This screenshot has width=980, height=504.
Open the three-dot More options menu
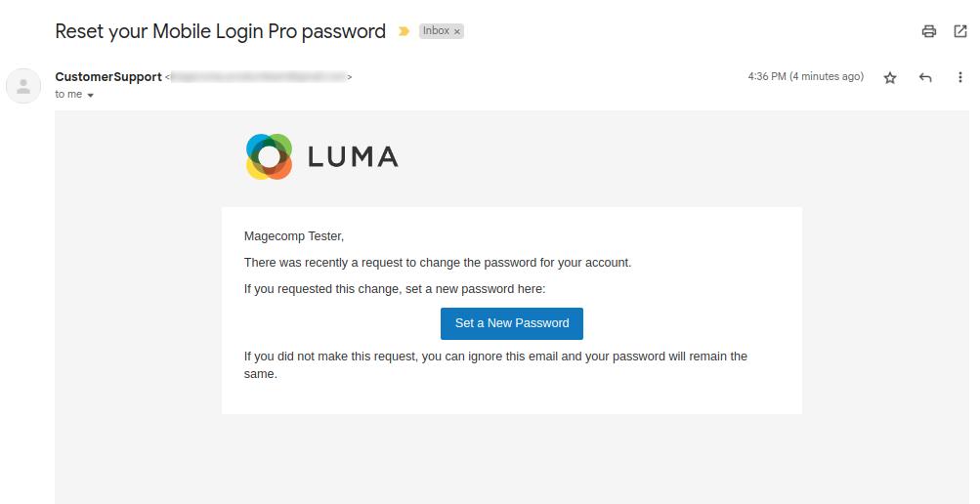[x=959, y=78]
